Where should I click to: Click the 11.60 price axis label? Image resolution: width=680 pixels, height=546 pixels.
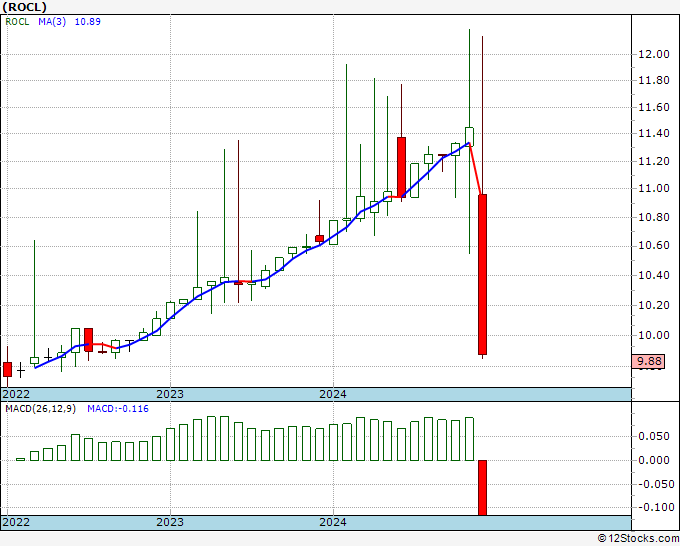pos(654,107)
